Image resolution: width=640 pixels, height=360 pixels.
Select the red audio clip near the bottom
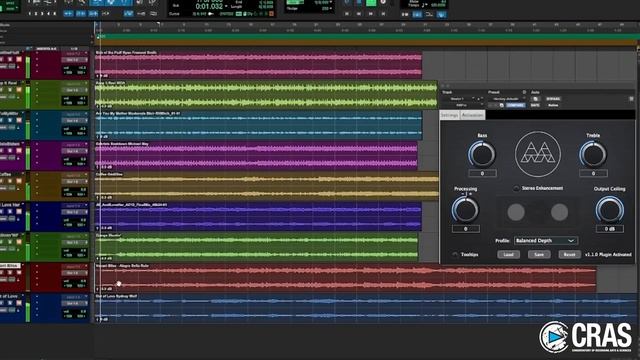click(346, 278)
